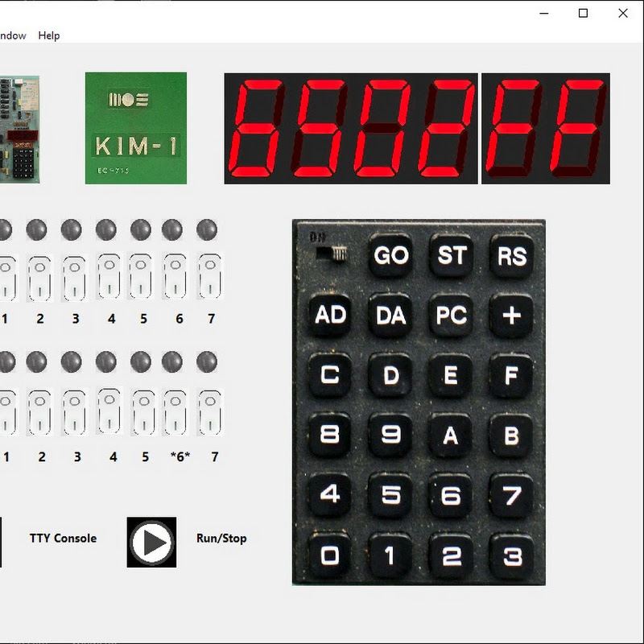The width and height of the screenshot is (644, 644).
Task: Toggle top row switch number 7
Action: (209, 277)
